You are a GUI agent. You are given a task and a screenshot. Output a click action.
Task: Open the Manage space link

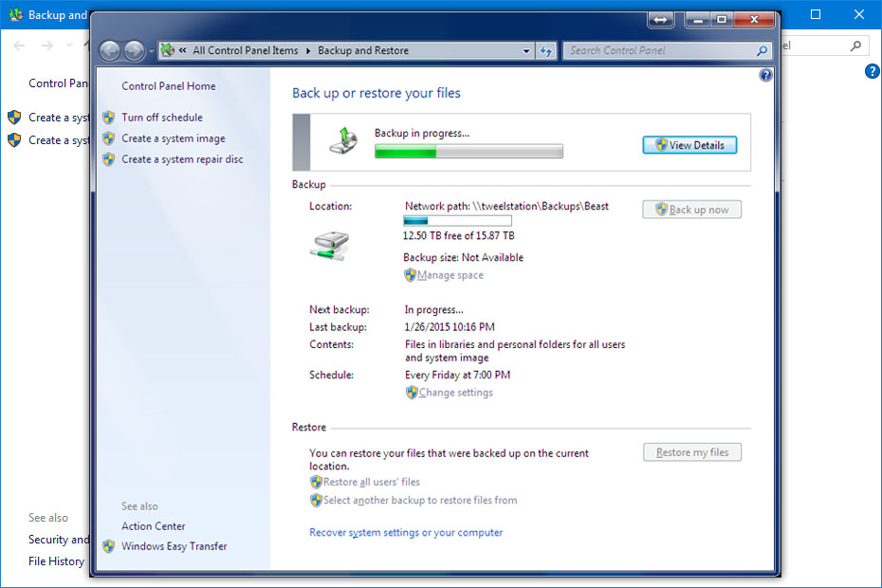click(450, 275)
